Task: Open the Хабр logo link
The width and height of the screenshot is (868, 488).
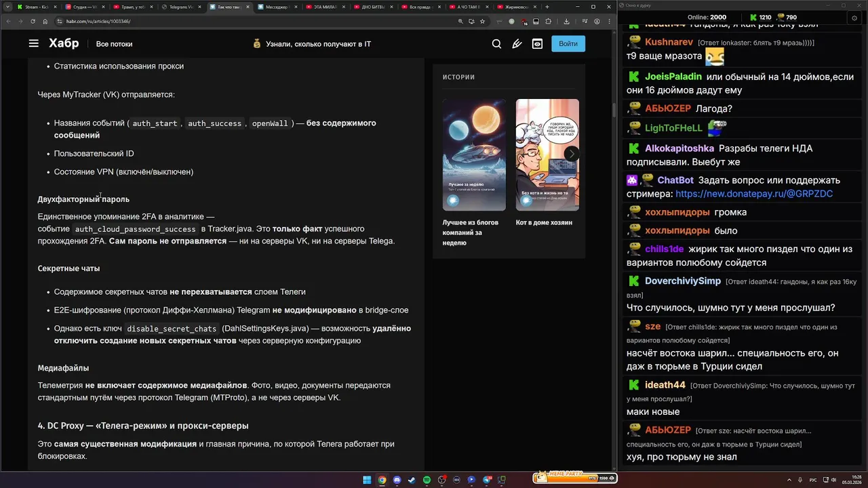Action: coord(64,43)
